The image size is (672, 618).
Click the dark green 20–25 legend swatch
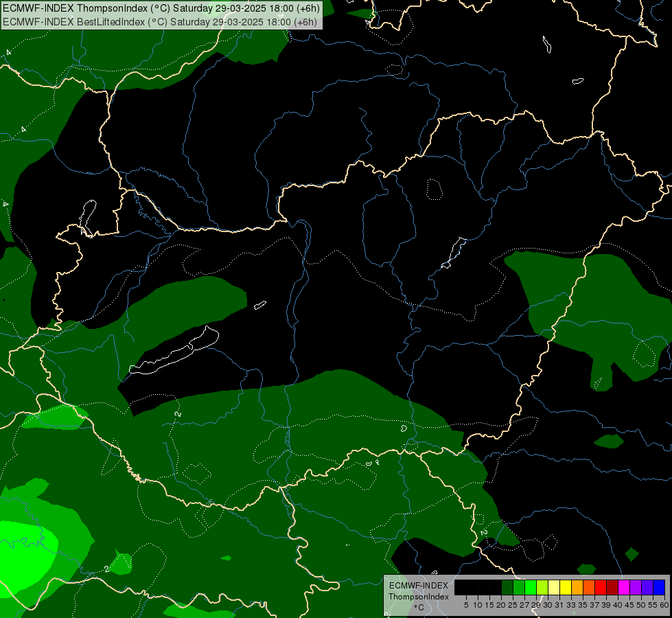coord(507,587)
